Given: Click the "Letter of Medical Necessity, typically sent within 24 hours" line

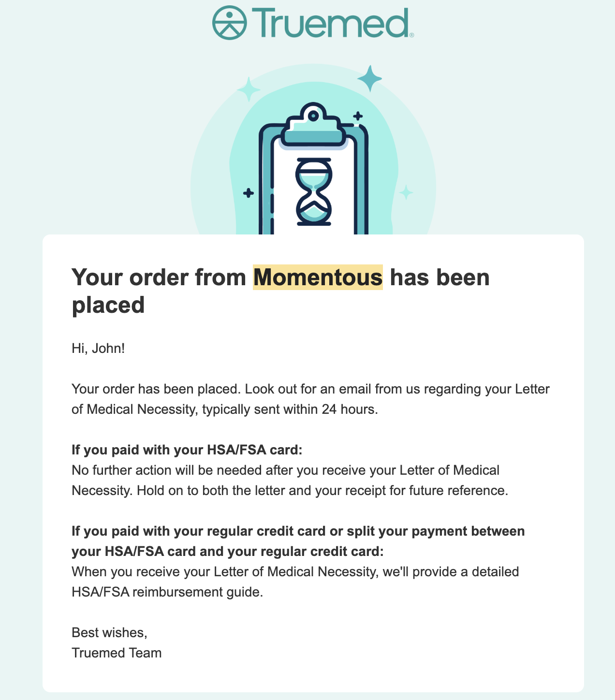Looking at the screenshot, I should click(224, 409).
